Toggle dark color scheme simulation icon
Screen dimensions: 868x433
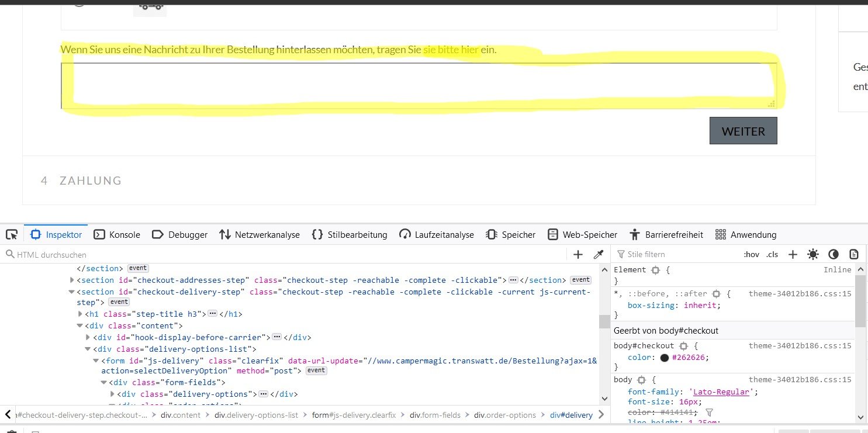(x=834, y=254)
